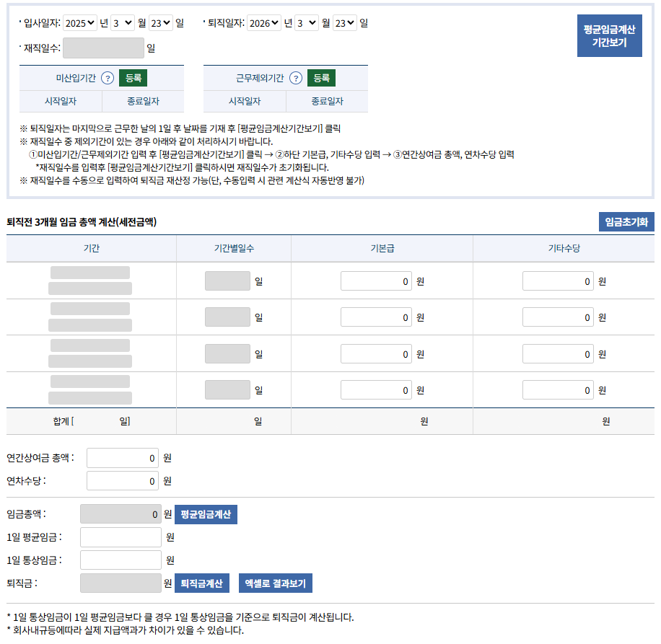Open the 입사일자 year dropdown

(79, 23)
